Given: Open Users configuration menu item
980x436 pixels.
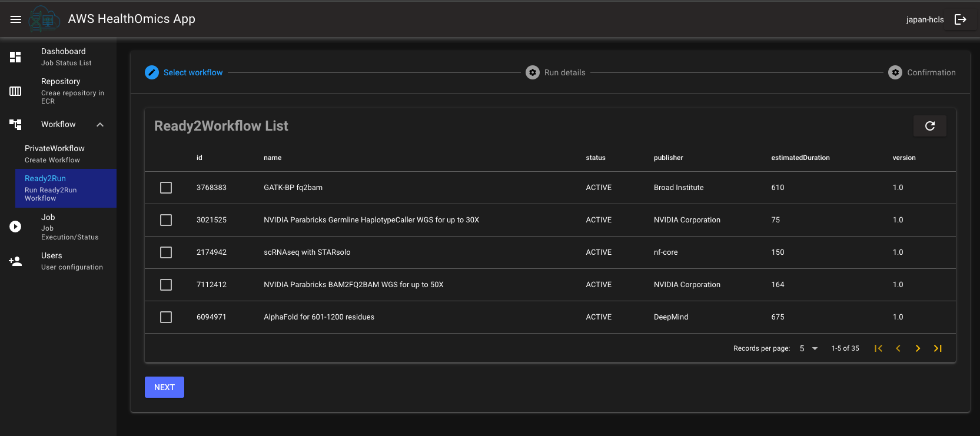Looking at the screenshot, I should pyautogui.click(x=58, y=261).
